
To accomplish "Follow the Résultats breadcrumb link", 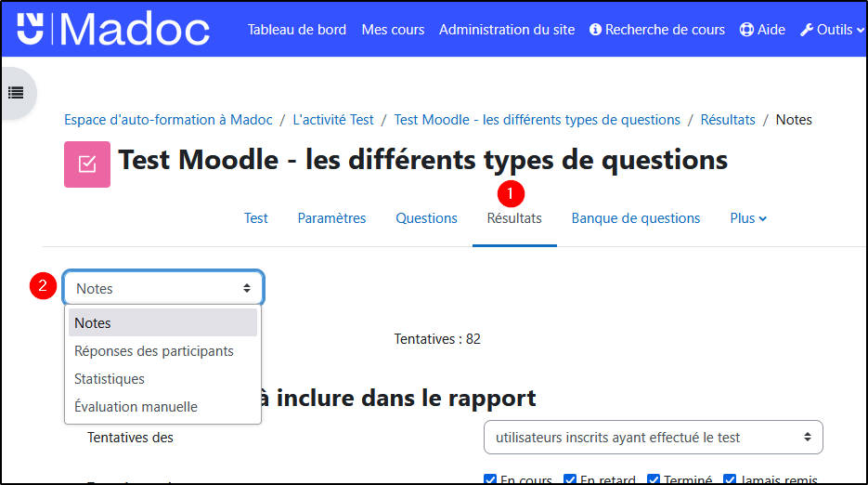I will tap(728, 120).
